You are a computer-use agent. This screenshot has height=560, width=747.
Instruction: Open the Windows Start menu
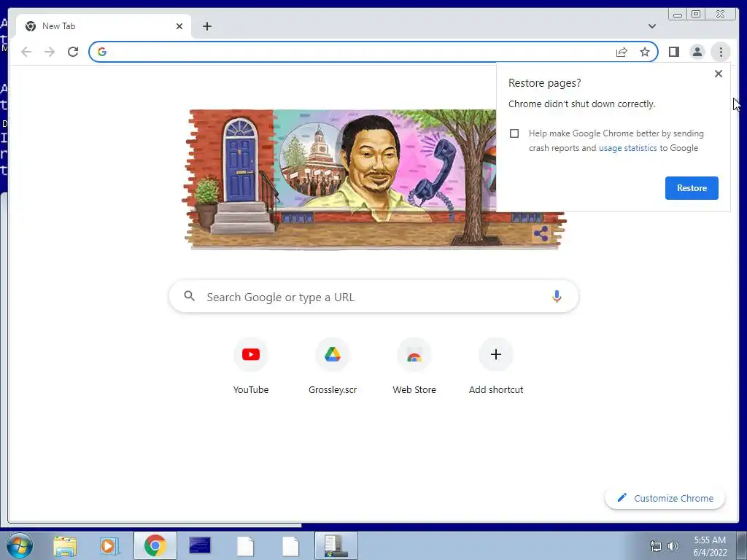(x=19, y=545)
